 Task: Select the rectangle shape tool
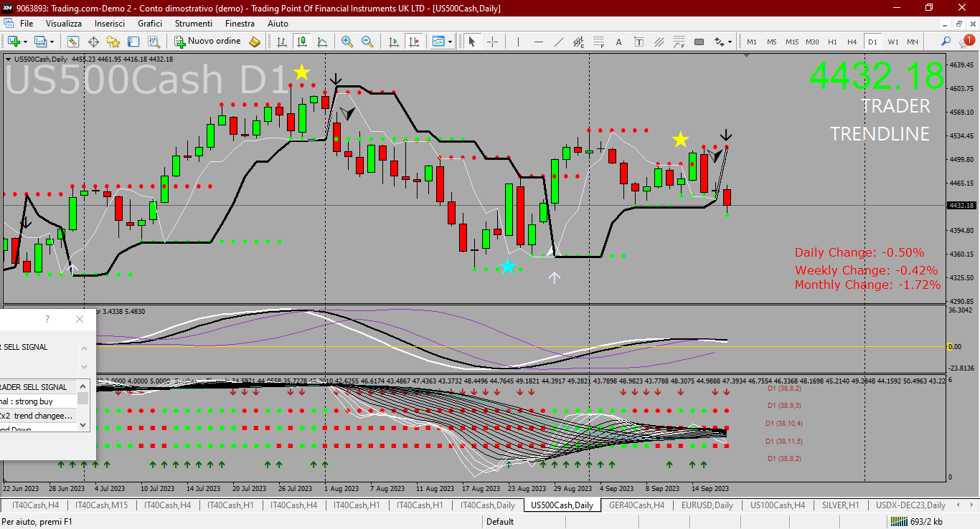tap(699, 42)
